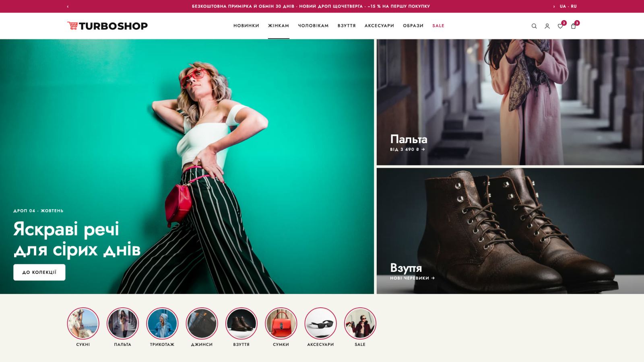Viewport: 644px width, 362px height.
Task: Open the Пальта banner heading
Action: point(409,139)
